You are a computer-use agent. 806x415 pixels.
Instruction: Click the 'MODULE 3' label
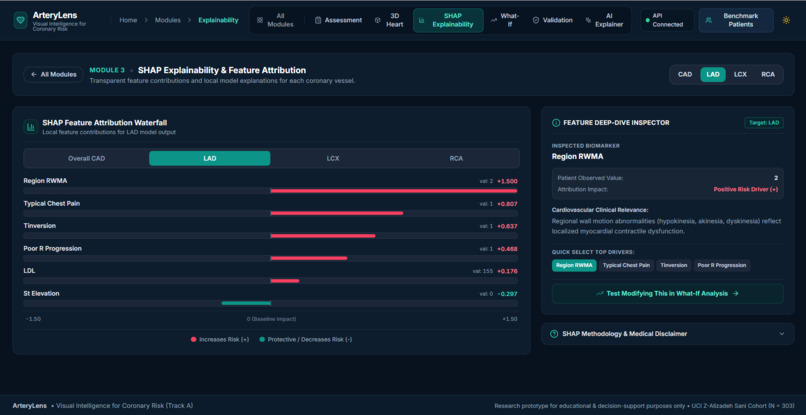pyautogui.click(x=107, y=70)
